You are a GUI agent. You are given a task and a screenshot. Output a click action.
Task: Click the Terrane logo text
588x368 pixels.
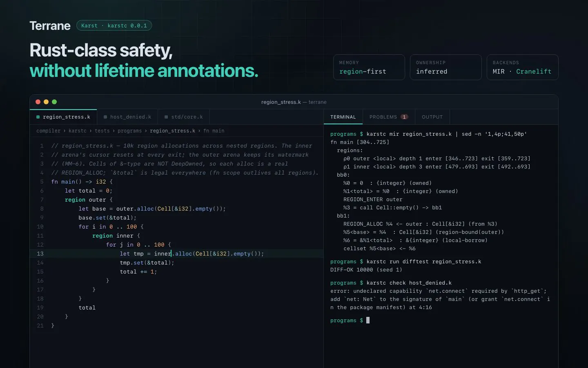[50, 26]
